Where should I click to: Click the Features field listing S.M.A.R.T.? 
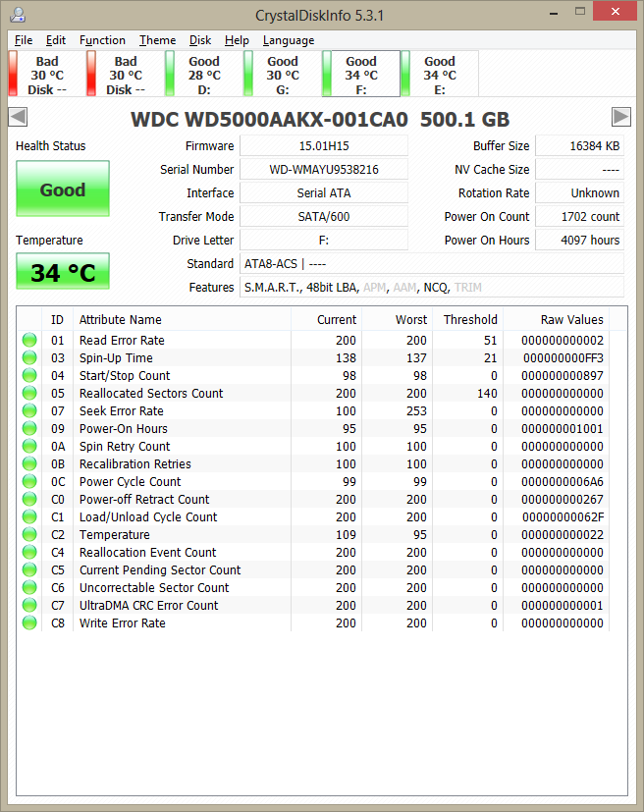pos(432,288)
